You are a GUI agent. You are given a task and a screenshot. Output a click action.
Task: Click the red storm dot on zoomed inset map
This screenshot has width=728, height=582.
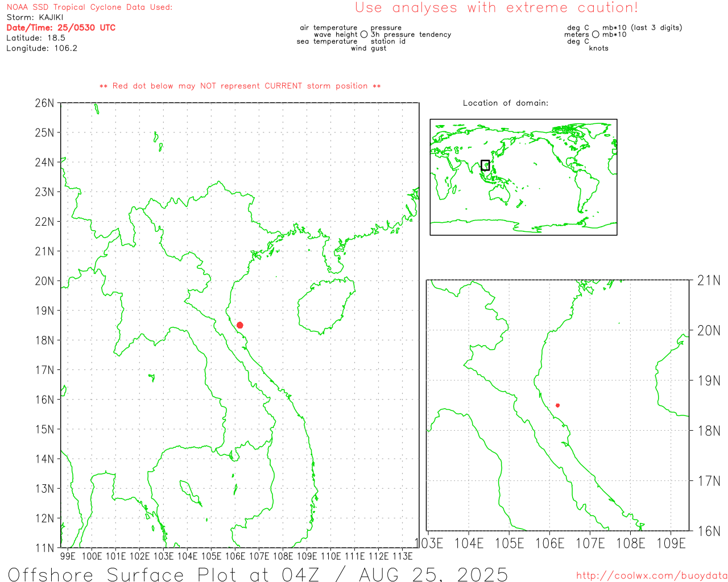click(x=557, y=405)
